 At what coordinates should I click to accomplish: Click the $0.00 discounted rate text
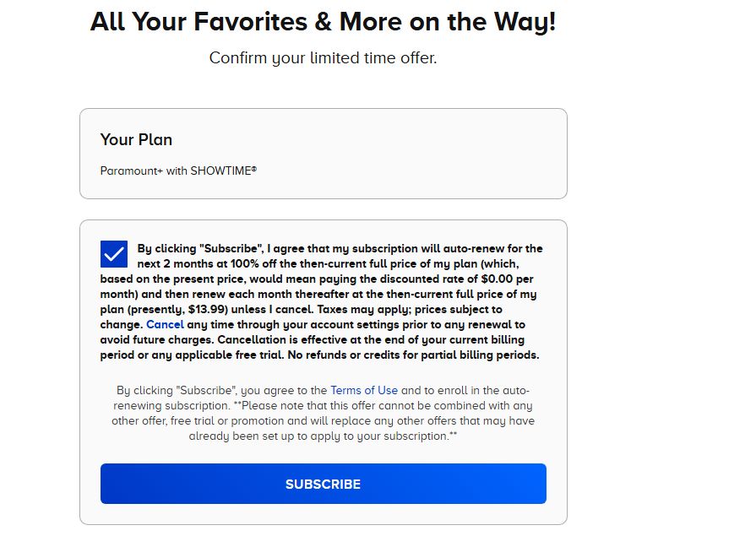click(497, 279)
